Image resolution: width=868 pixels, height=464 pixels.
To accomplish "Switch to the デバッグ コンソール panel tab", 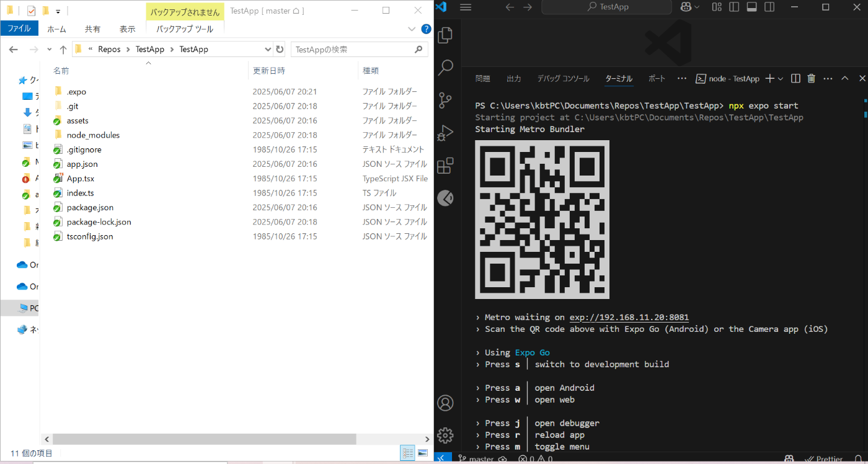I will coord(563,79).
